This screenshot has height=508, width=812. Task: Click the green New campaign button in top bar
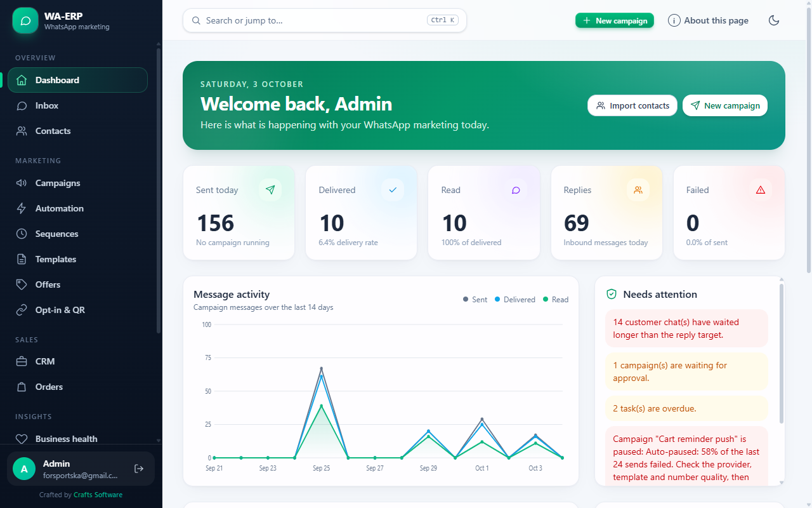(615, 20)
